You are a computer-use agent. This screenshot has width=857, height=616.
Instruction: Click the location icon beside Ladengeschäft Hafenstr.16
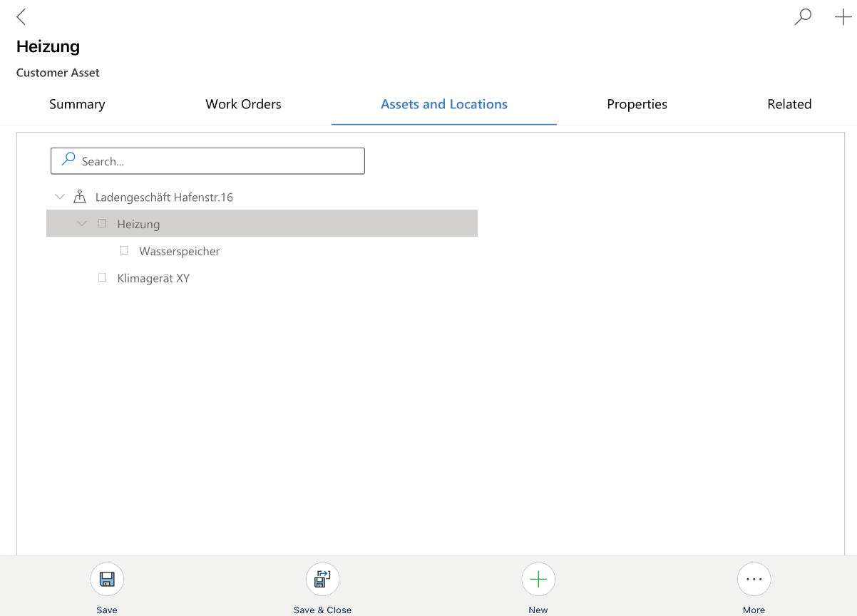point(80,197)
